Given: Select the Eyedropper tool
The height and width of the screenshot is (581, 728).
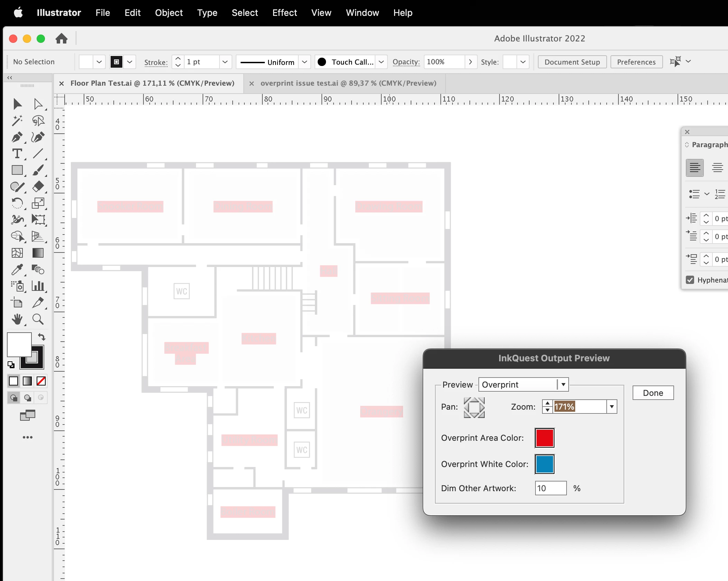Looking at the screenshot, I should [17, 270].
